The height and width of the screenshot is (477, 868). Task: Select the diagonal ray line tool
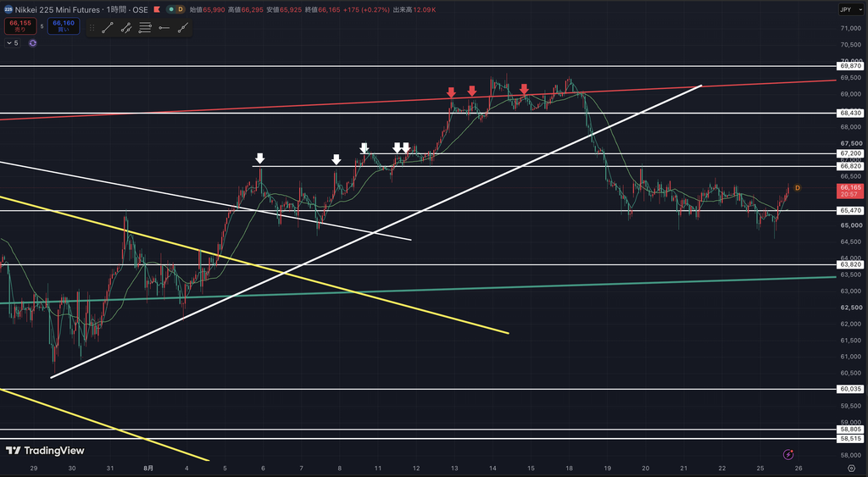[183, 28]
